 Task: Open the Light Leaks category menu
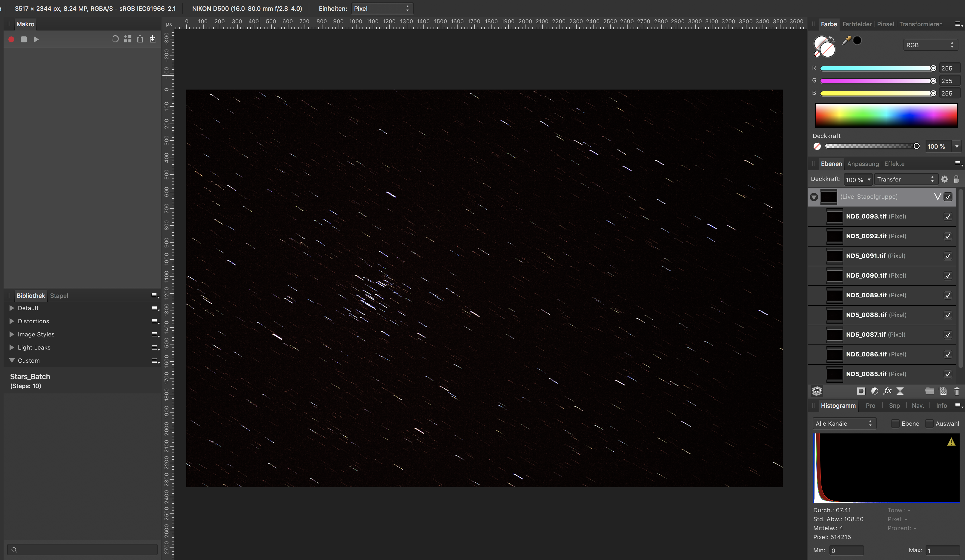tap(155, 347)
